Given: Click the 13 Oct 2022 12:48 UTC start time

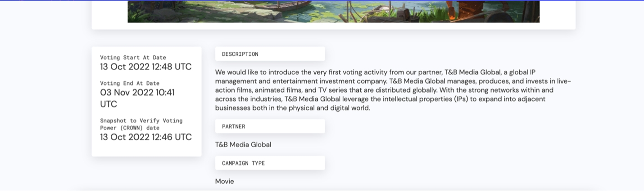Looking at the screenshot, I should [145, 67].
